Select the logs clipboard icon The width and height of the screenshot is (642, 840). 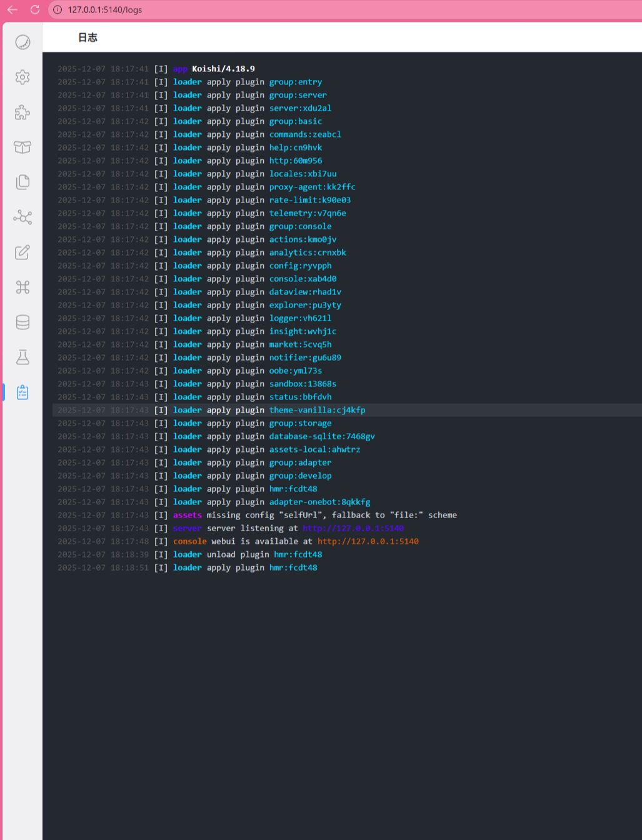(x=23, y=392)
